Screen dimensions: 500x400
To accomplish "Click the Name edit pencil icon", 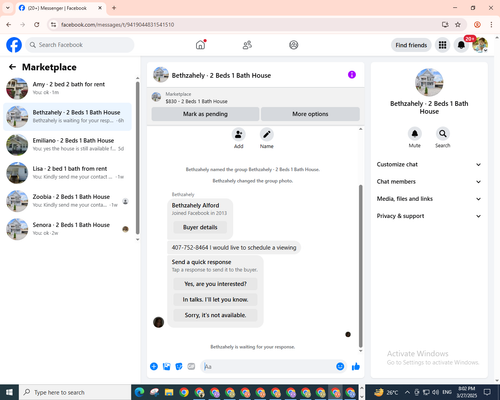I will click(267, 134).
